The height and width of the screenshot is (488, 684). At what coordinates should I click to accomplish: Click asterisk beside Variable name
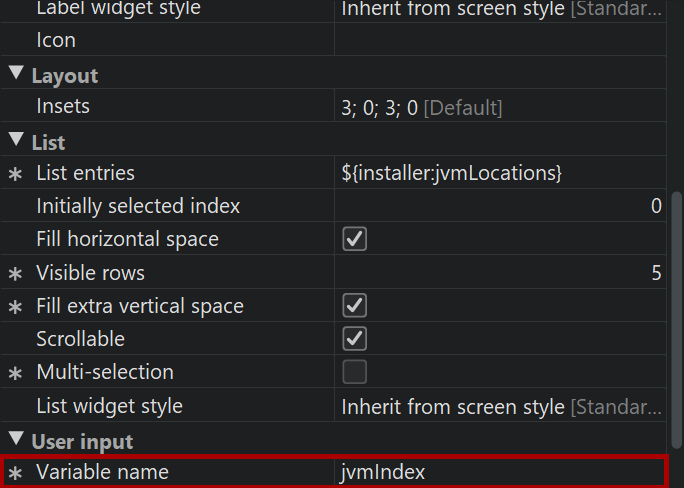click(x=15, y=473)
